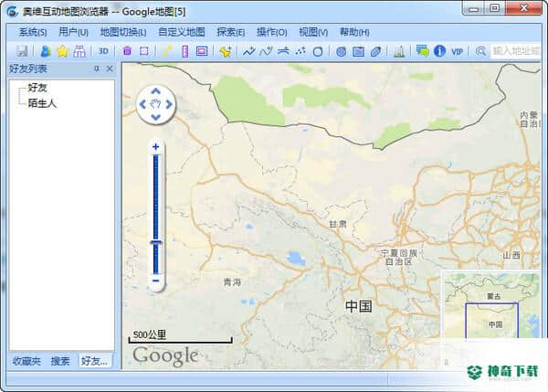Switch to 3D view button

(103, 51)
